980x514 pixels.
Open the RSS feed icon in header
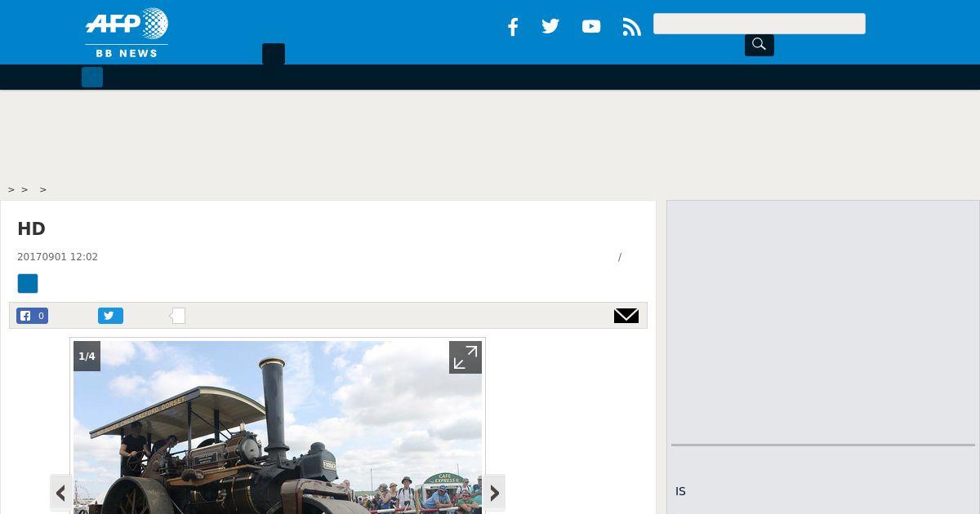[631, 27]
